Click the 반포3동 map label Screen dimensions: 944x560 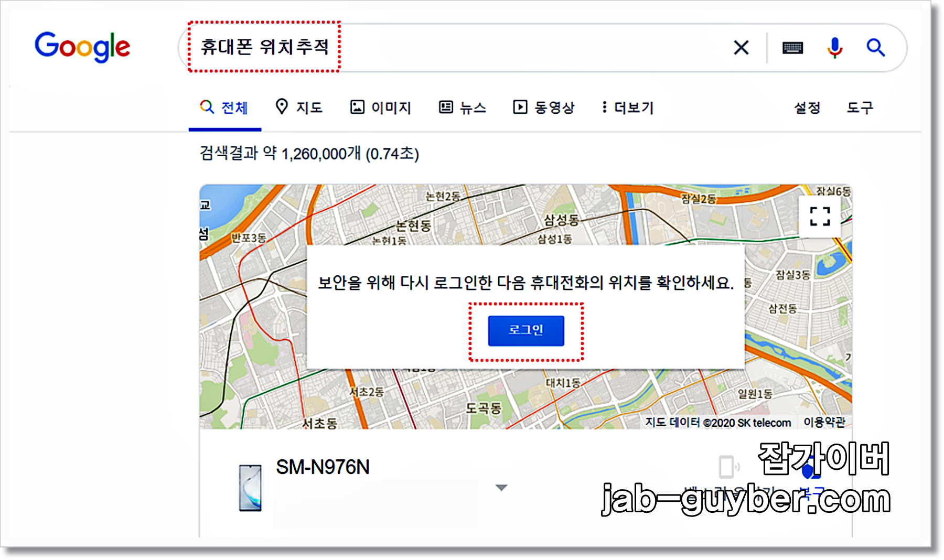(x=249, y=238)
